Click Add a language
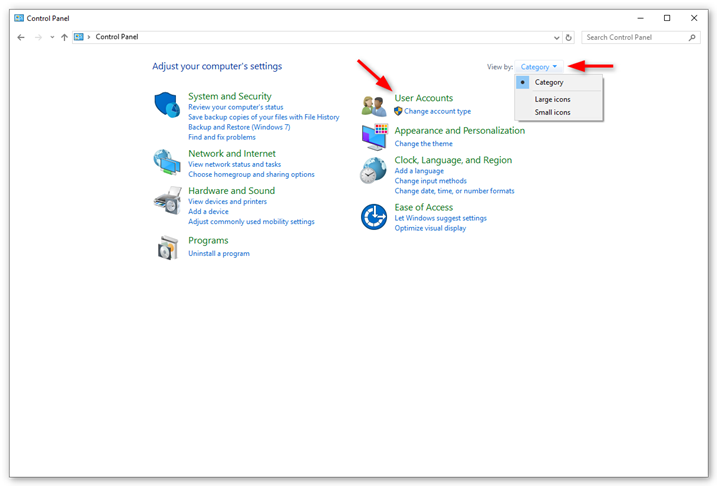Image resolution: width=717 pixels, height=486 pixels. 419,171
